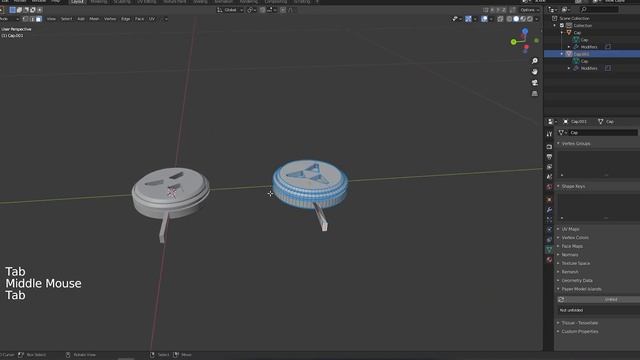
Task: Toggle the Collection visibility checkbox in outliner
Action: tap(562, 25)
